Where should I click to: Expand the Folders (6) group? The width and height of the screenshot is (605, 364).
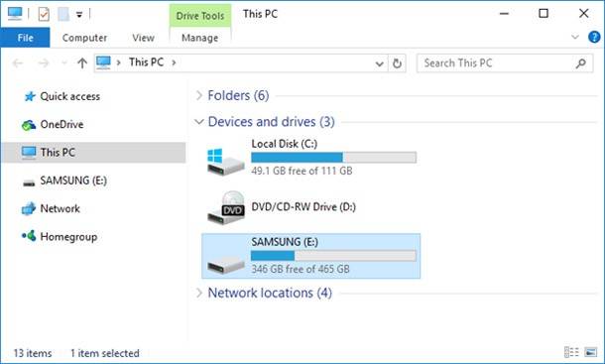199,95
